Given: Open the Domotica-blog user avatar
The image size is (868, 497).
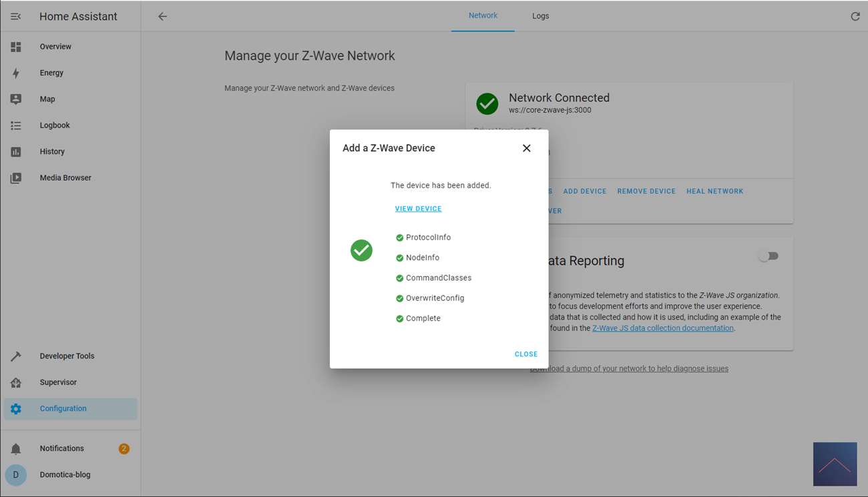Looking at the screenshot, I should pyautogui.click(x=16, y=475).
